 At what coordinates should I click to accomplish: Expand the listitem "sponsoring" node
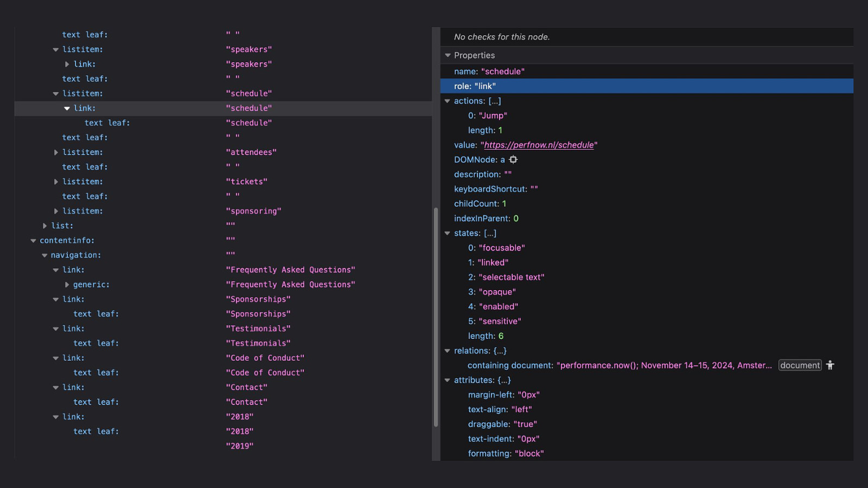pos(55,211)
